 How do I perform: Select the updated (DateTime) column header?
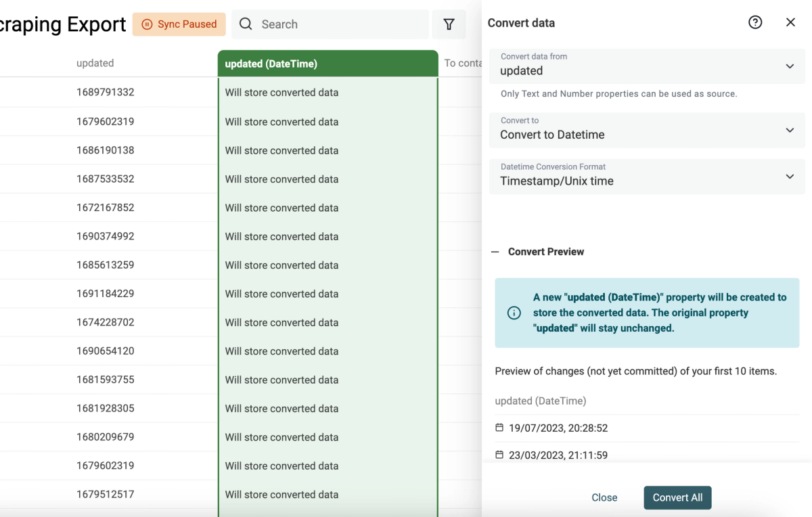point(328,64)
